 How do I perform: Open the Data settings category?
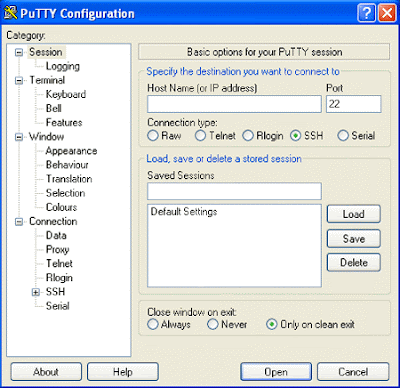tap(56, 235)
